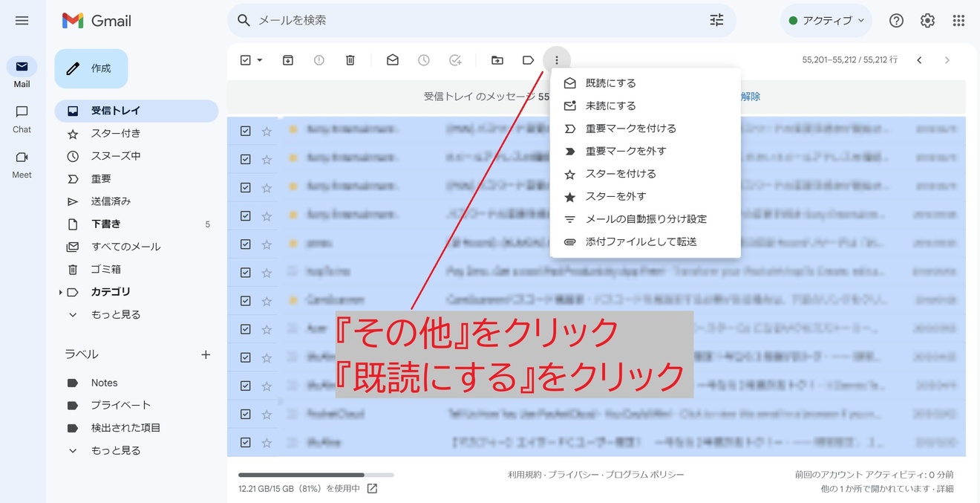Click the storage usage progress bar
The image size is (980, 503).
(x=316, y=475)
